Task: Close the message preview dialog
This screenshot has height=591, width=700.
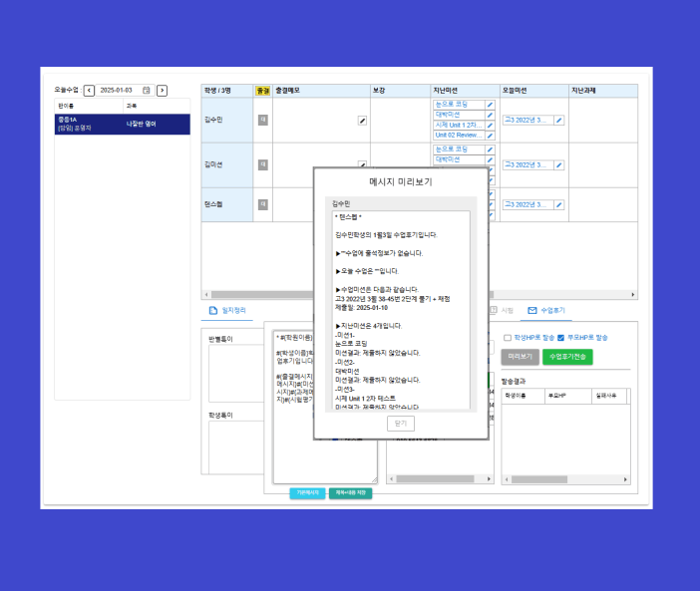Action: pos(401,424)
